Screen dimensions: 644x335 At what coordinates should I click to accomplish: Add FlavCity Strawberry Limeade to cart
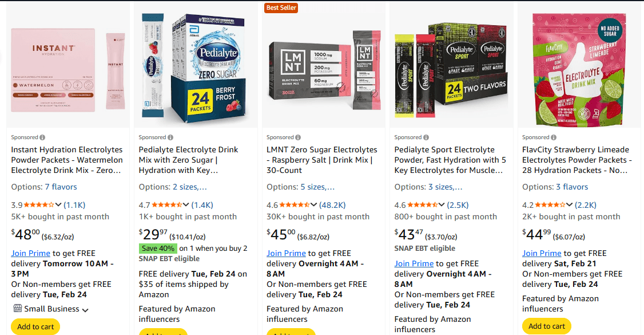point(547,326)
